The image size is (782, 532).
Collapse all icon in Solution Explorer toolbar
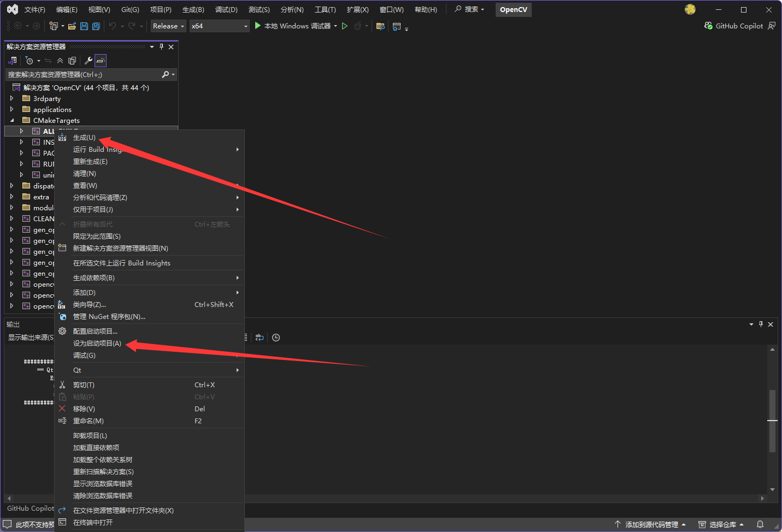click(x=60, y=61)
